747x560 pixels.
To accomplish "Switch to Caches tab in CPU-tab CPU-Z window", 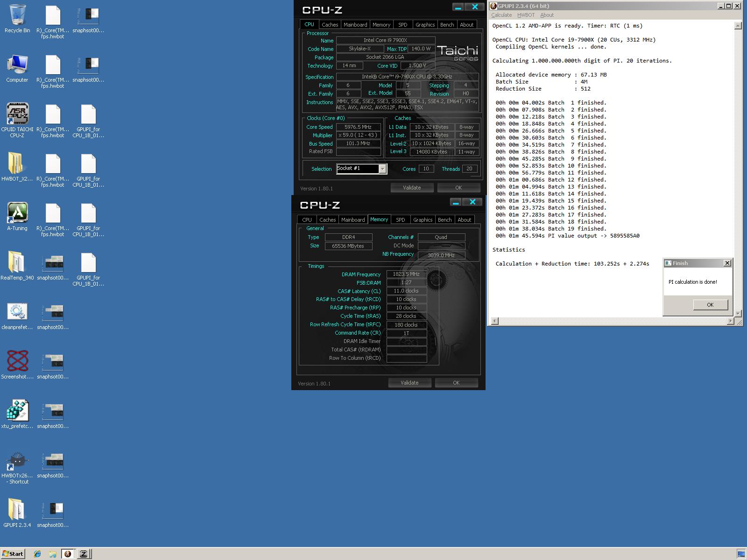I will 330,25.
